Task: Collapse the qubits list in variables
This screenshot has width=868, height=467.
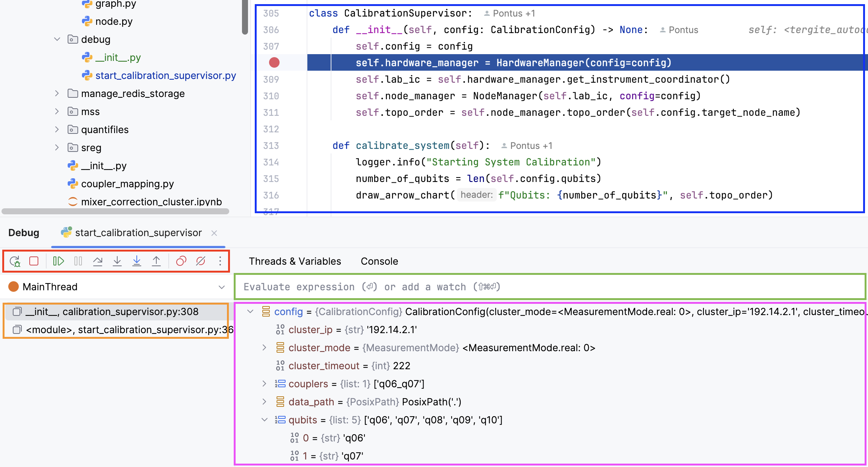Action: point(264,420)
